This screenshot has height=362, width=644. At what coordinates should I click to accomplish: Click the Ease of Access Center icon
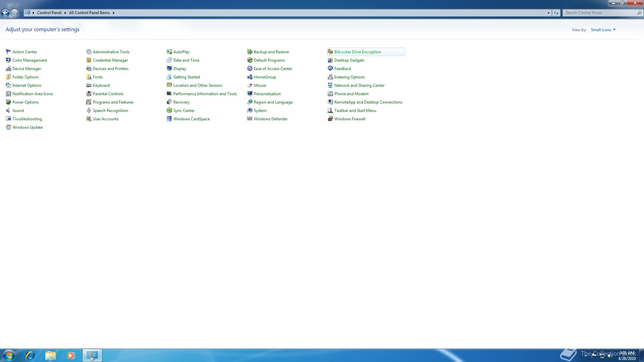click(x=250, y=68)
